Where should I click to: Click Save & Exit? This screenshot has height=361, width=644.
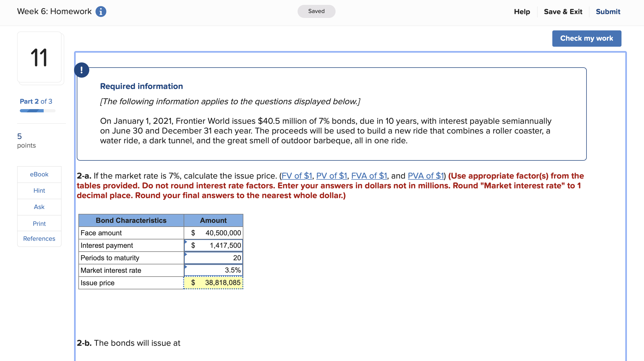pos(563,11)
